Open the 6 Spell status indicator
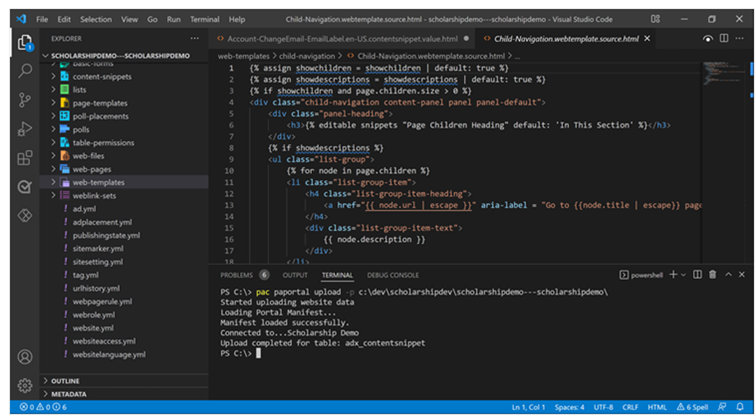756x418 pixels. (692, 407)
